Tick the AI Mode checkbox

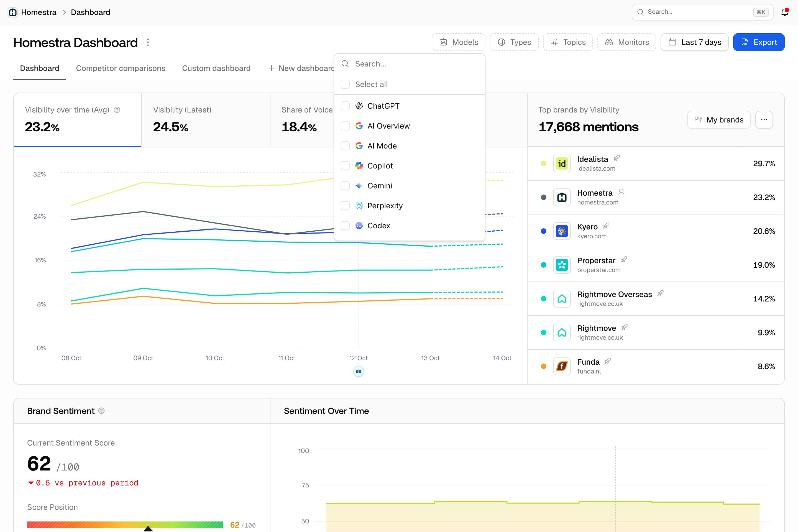345,146
